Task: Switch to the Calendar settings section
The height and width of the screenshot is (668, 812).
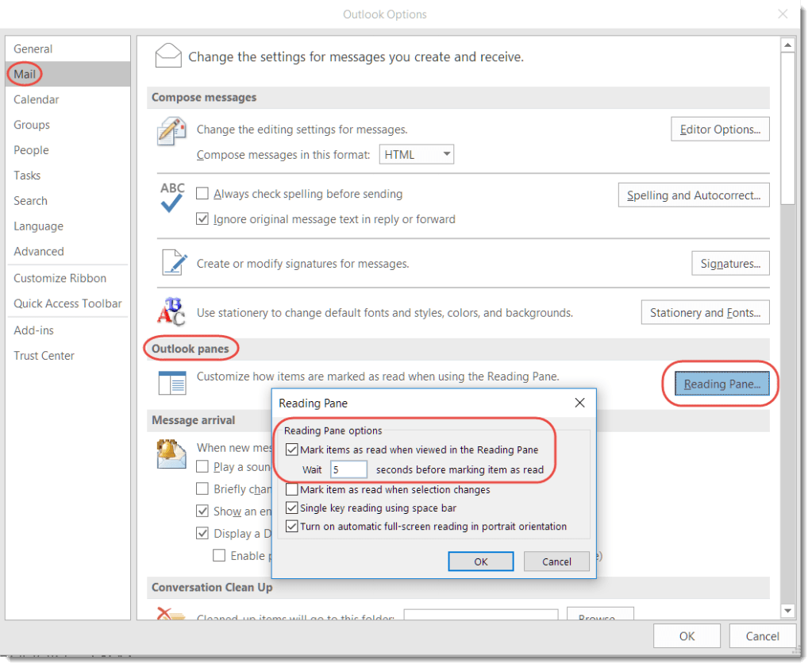Action: pos(37,99)
